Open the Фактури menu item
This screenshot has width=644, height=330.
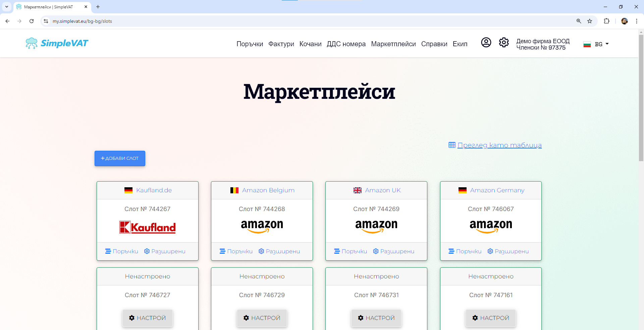coord(281,44)
